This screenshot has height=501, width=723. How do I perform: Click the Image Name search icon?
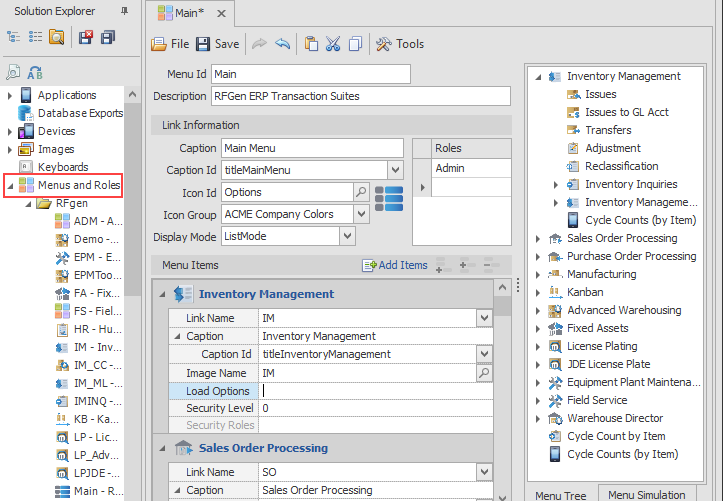click(485, 373)
